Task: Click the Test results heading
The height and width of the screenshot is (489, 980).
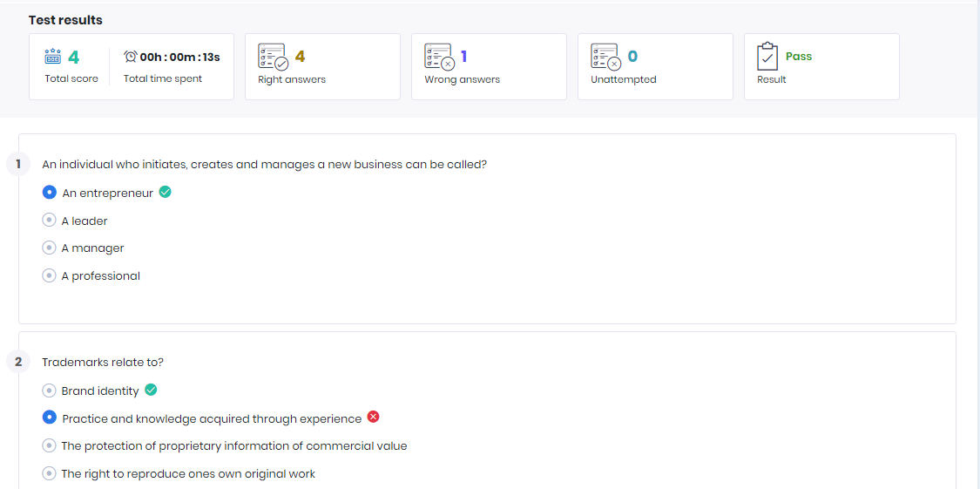Action: 65,20
